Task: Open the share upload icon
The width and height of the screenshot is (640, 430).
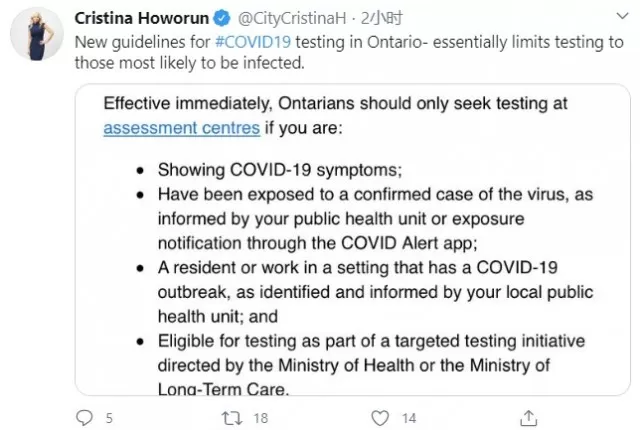Action: coord(529,418)
